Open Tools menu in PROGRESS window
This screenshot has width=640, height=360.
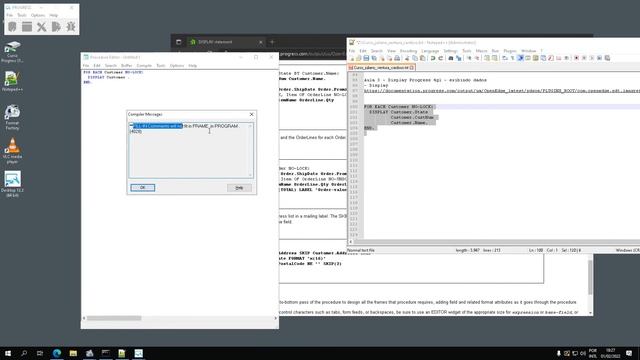point(22,15)
